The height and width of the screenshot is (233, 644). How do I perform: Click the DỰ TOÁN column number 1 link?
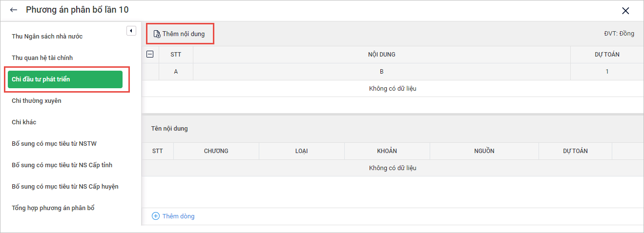pos(607,72)
